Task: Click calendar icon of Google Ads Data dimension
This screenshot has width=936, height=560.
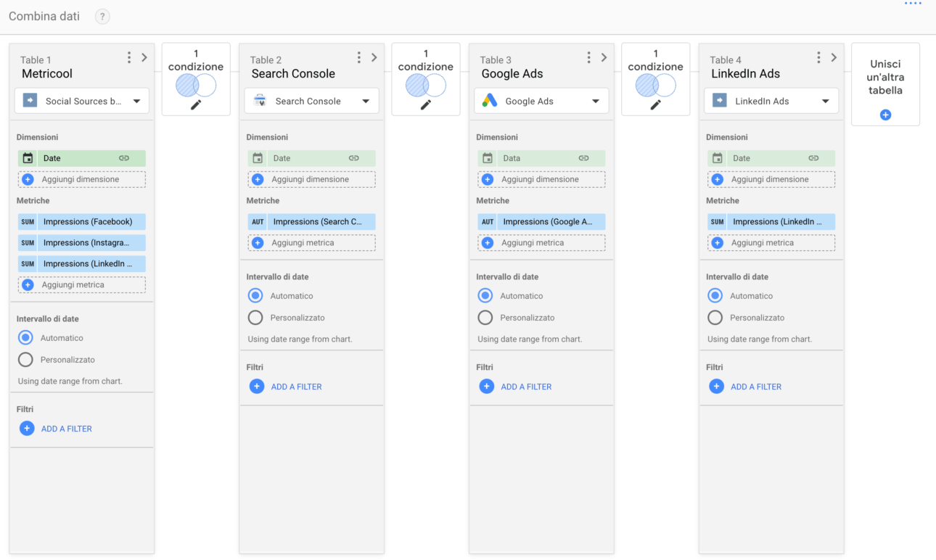Action: [x=488, y=158]
